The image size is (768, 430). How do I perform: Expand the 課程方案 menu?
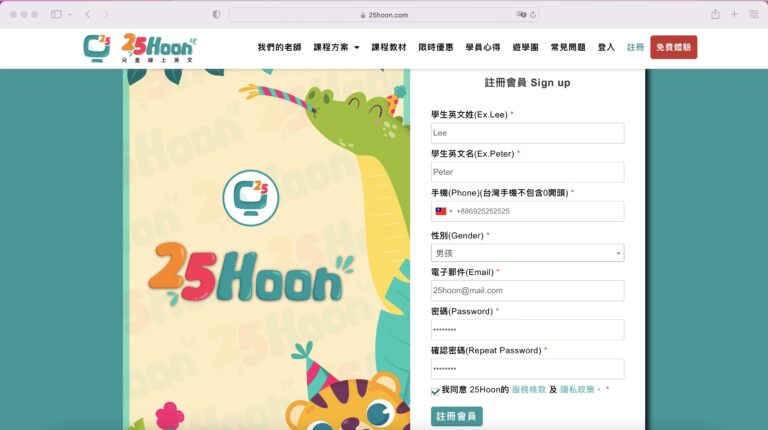(x=336, y=48)
